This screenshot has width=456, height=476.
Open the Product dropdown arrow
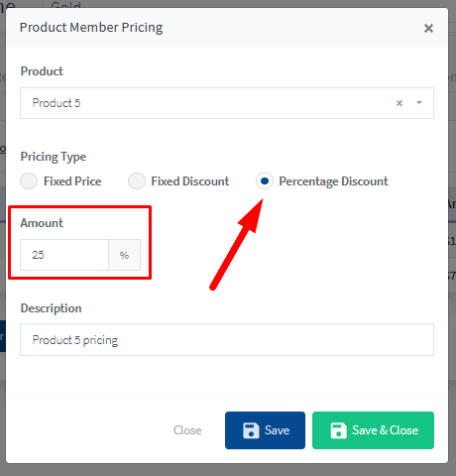419,103
